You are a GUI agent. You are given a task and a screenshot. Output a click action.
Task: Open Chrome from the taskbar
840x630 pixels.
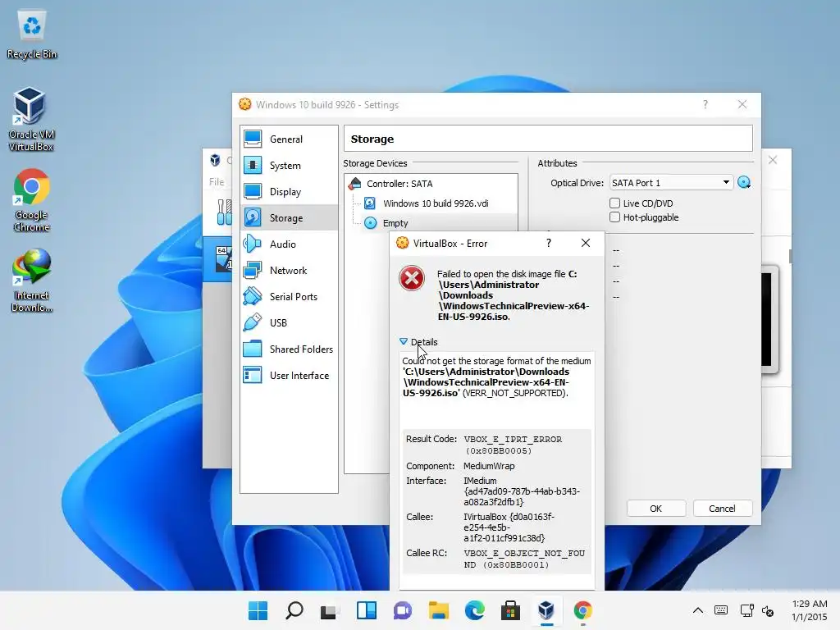583,610
